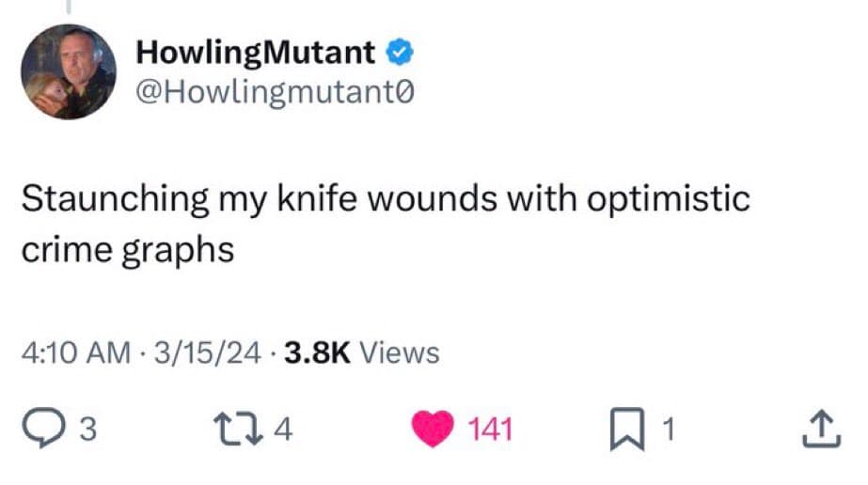Screen dimensions: 868x485
Task: Click the repost arrows icon
Action: 248,430
